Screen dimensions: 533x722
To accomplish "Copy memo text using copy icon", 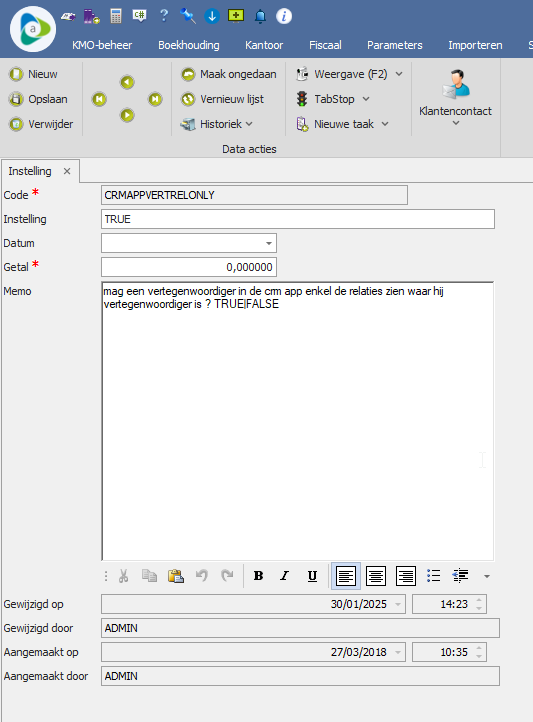I will pyautogui.click(x=149, y=576).
